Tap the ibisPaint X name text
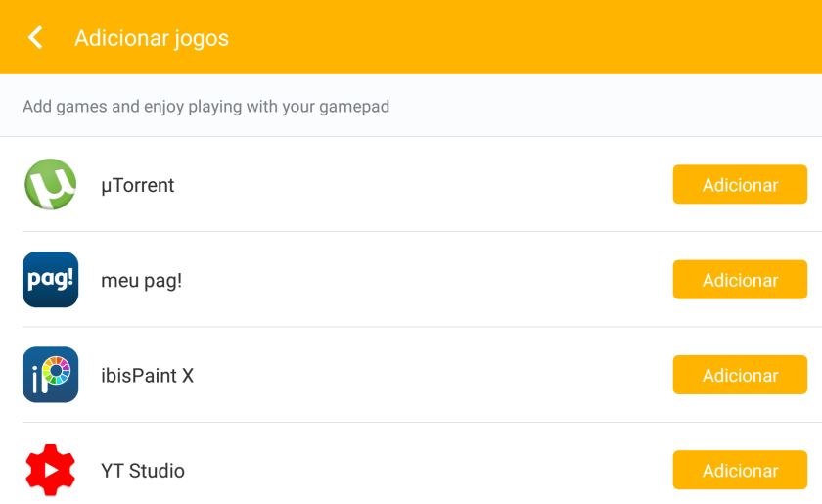The image size is (822, 504). (x=148, y=375)
